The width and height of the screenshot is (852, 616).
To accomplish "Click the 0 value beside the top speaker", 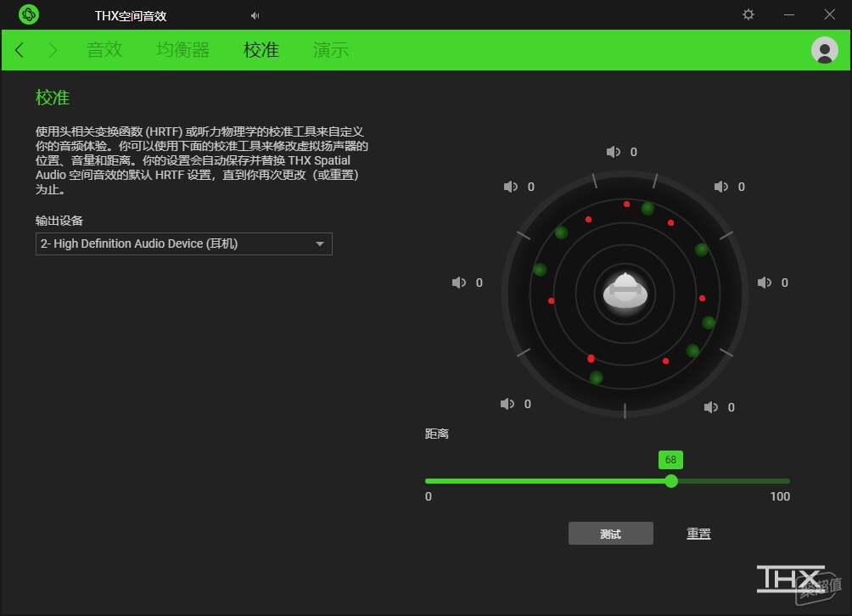I will pos(634,152).
